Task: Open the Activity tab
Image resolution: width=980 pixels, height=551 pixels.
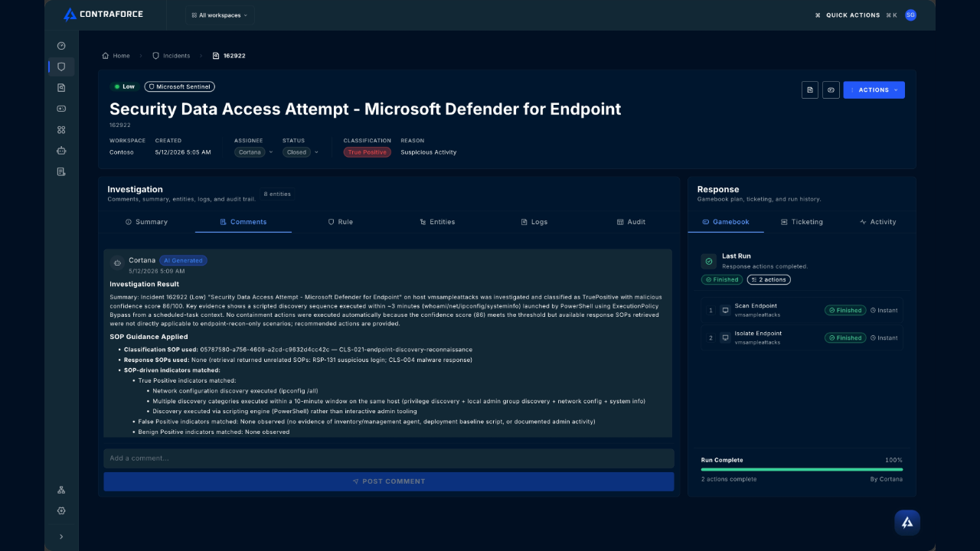Action: pyautogui.click(x=877, y=222)
